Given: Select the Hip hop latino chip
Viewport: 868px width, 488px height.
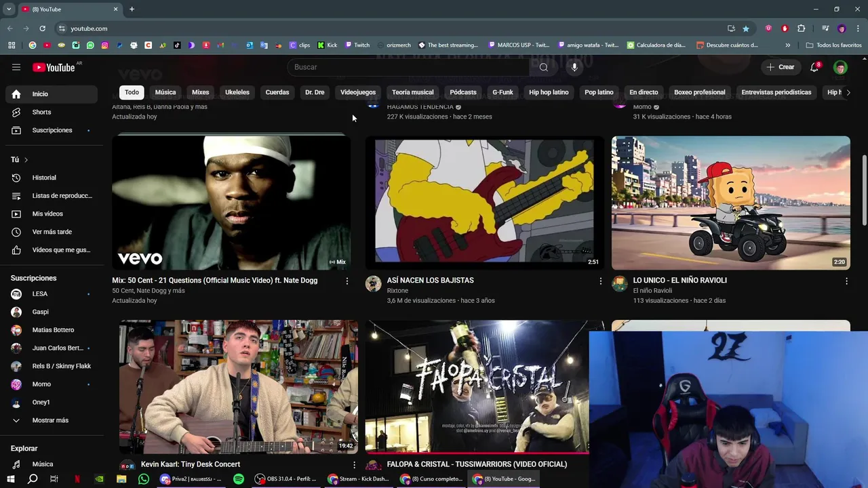Looking at the screenshot, I should 549,92.
